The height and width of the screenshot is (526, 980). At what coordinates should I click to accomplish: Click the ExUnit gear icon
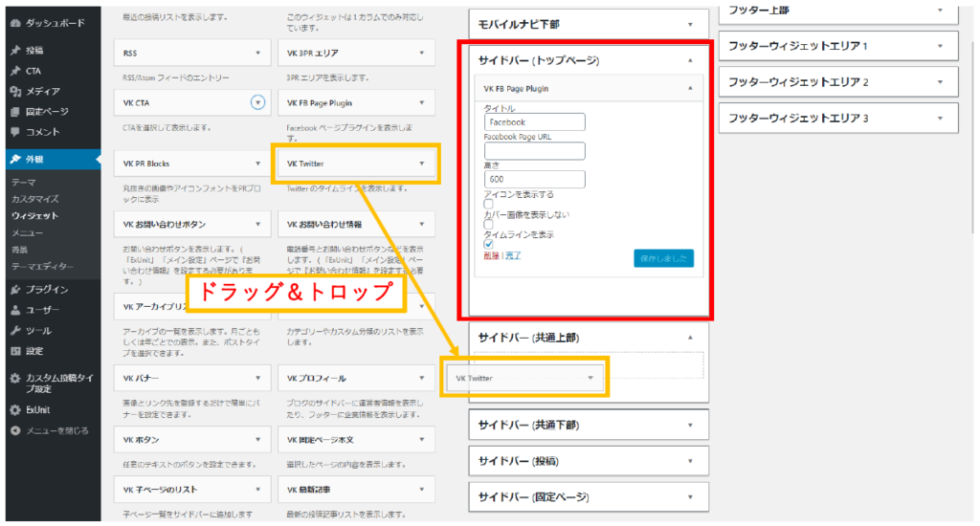point(15,410)
